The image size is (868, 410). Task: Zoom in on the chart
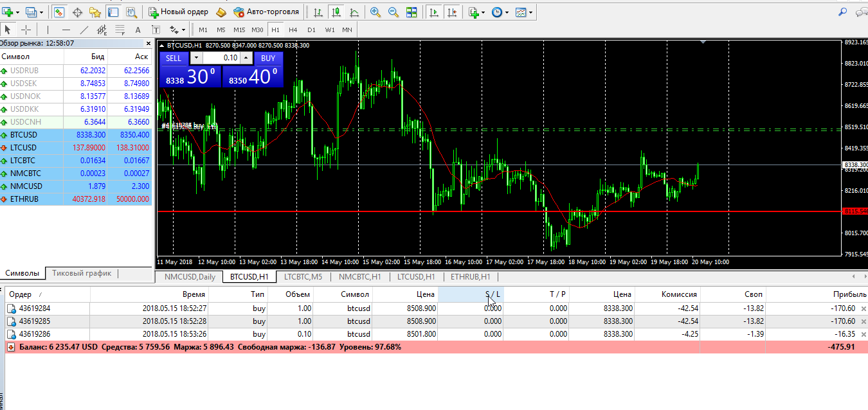(375, 12)
